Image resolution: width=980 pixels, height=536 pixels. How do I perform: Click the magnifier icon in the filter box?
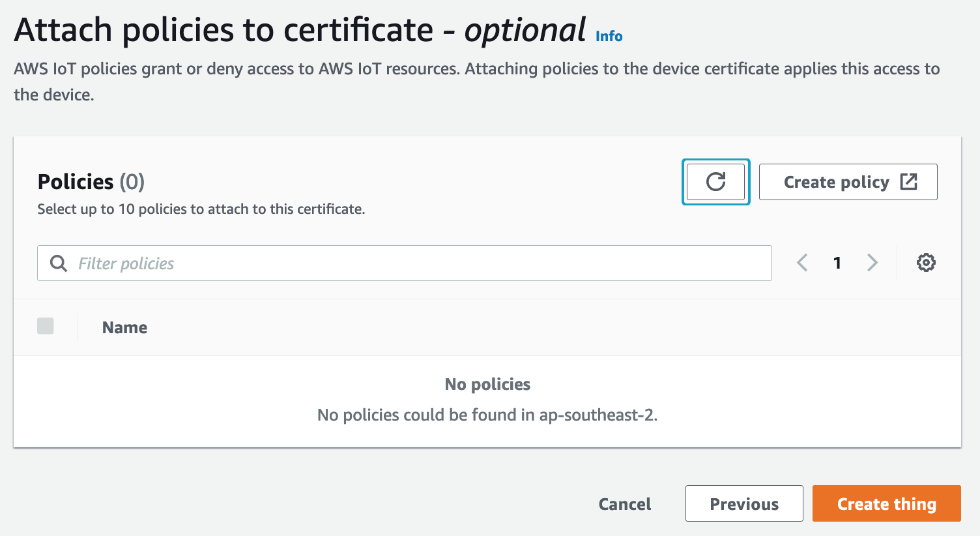pos(59,263)
